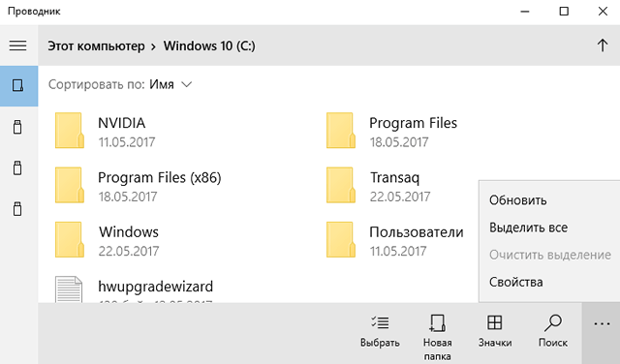Toggle the three-dots more options button
Screen dimensions: 620x364
[x=602, y=325]
